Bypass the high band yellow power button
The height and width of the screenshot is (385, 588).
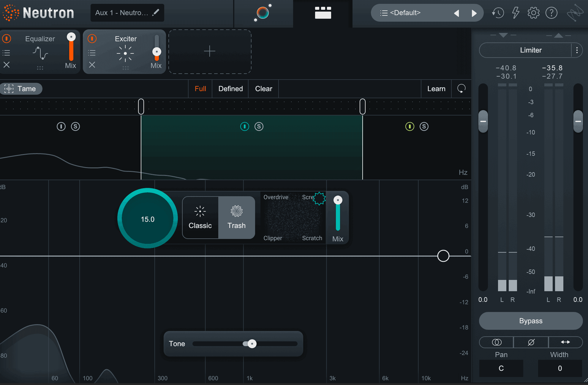[410, 126]
